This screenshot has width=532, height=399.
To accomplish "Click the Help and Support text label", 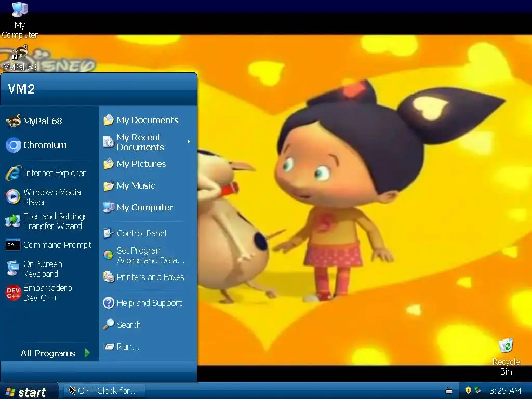I will (149, 303).
